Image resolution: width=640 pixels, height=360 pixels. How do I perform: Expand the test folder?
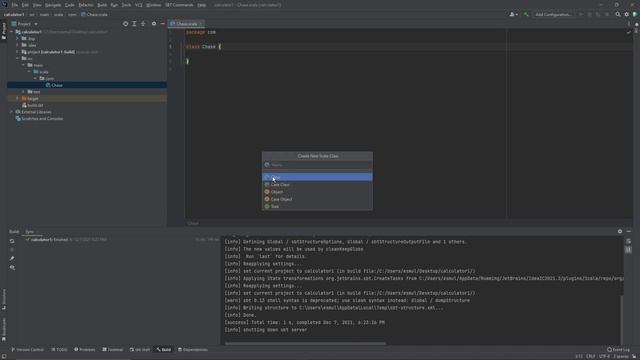[23, 92]
